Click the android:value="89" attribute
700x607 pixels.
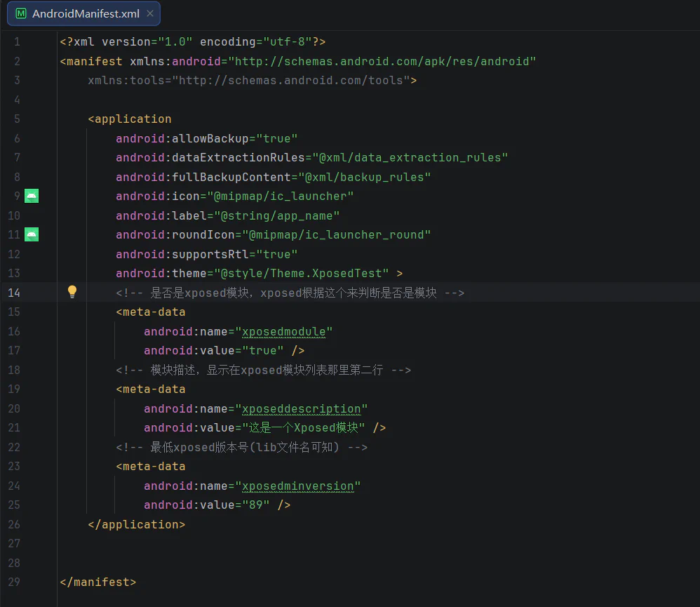207,505
